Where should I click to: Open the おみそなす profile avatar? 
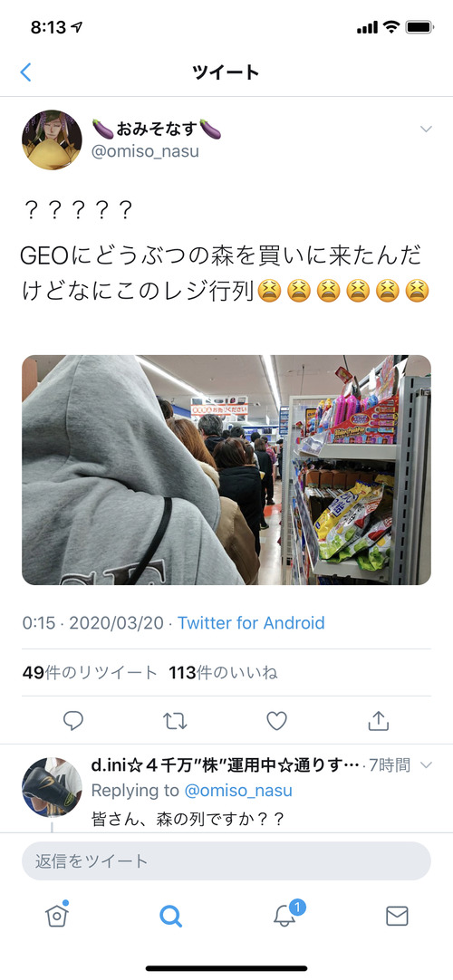(52, 139)
